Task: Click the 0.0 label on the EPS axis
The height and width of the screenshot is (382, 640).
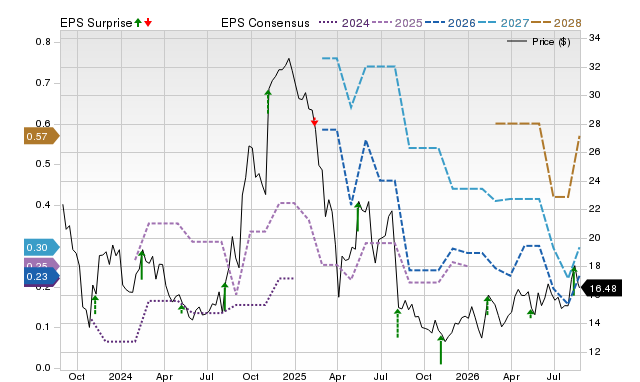Action: pos(43,368)
